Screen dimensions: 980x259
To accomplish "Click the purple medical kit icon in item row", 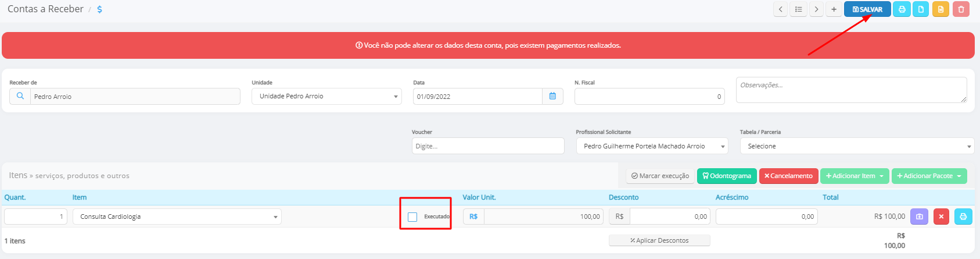I will [919, 217].
